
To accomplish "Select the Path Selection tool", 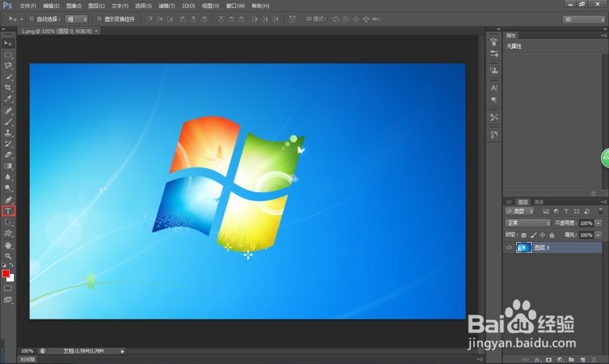I will 8,222.
